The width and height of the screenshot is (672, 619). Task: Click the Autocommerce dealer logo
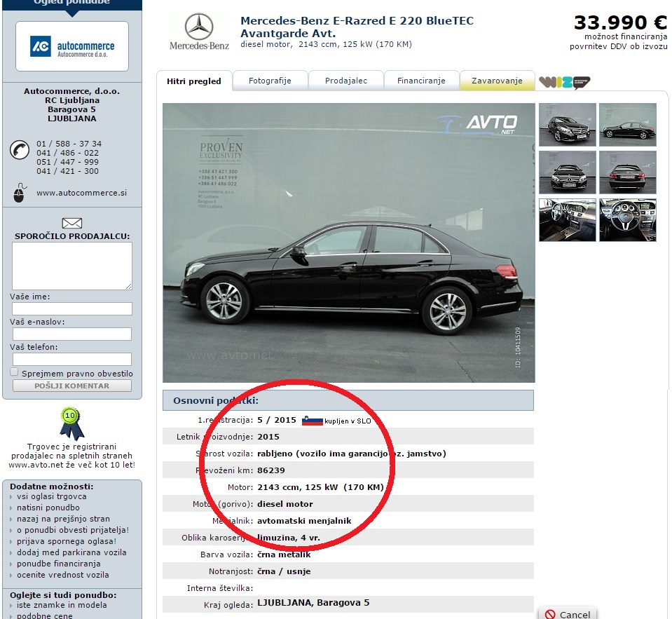[x=72, y=46]
